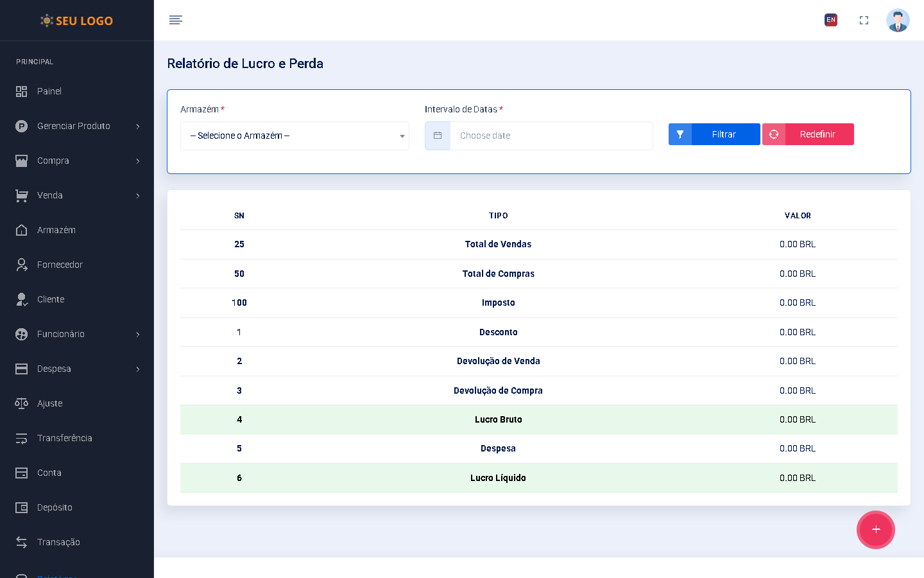This screenshot has width=924, height=578.
Task: Open the user profile avatar
Action: (898, 21)
